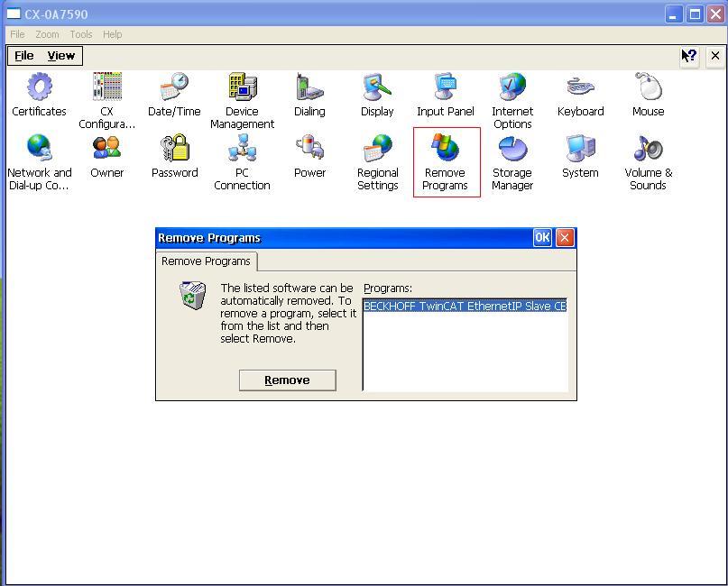This screenshot has height=586, width=728.
Task: Maximize the CX-0A7590 window
Action: (695, 14)
